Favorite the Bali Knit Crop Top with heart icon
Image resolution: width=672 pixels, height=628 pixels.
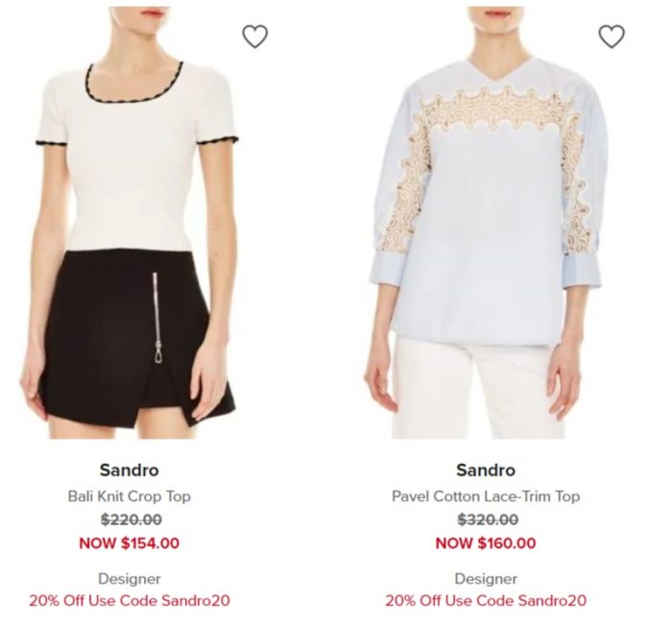(255, 36)
